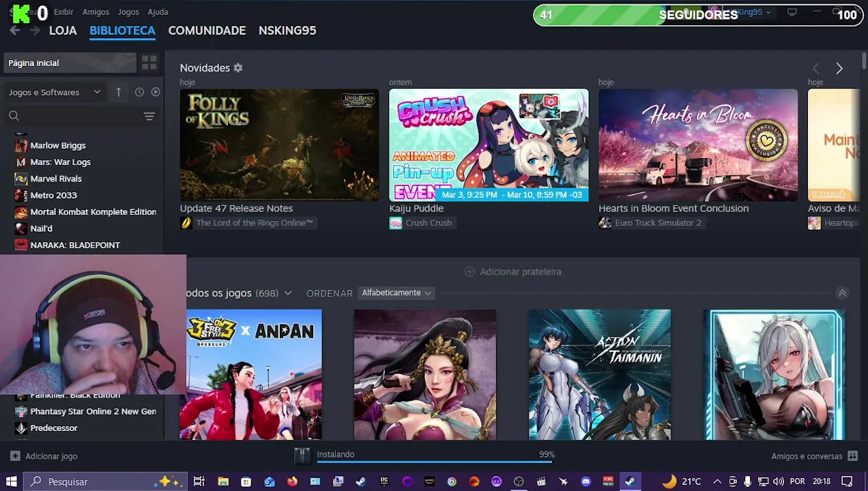The image size is (868, 491).
Task: Open the Folly of Kings news thumbnail
Action: (279, 145)
